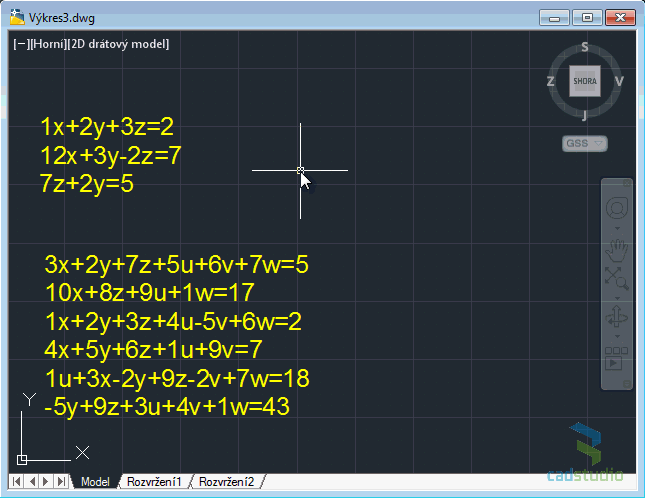Jump to the last layout tab with the arrow button

pyautogui.click(x=61, y=481)
